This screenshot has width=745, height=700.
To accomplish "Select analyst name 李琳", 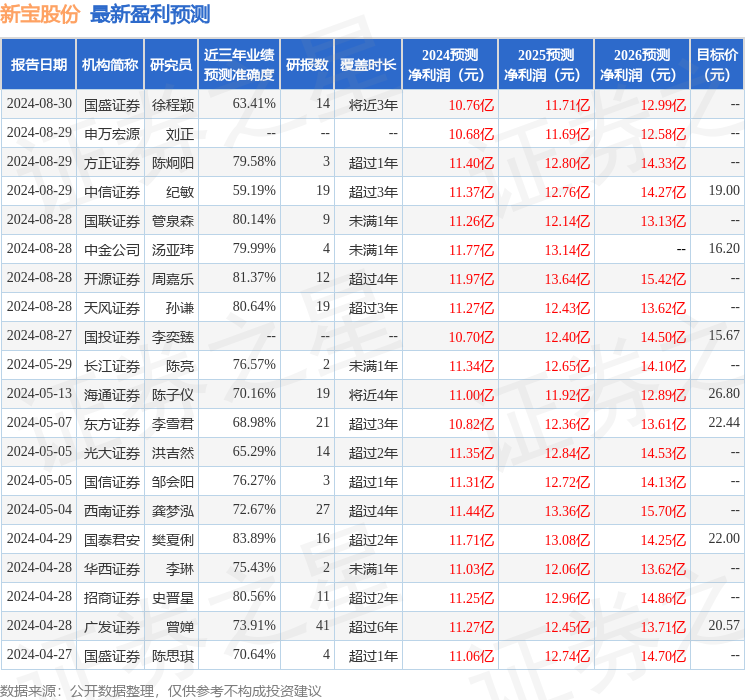I will point(180,569).
